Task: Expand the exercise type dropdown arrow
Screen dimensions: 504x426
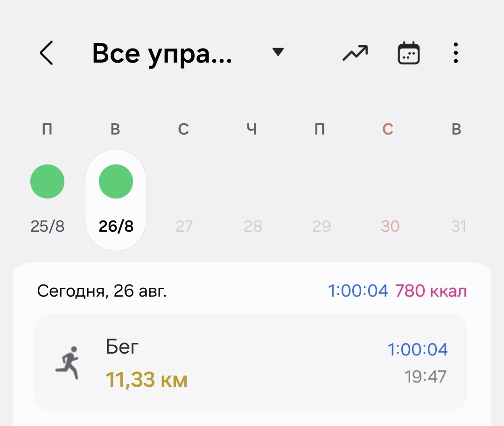Action: click(278, 52)
